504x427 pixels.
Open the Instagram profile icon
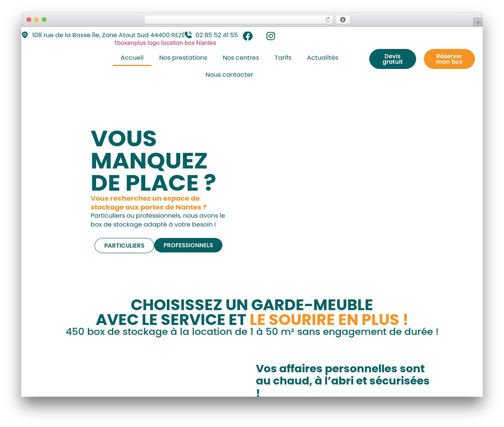(x=271, y=36)
